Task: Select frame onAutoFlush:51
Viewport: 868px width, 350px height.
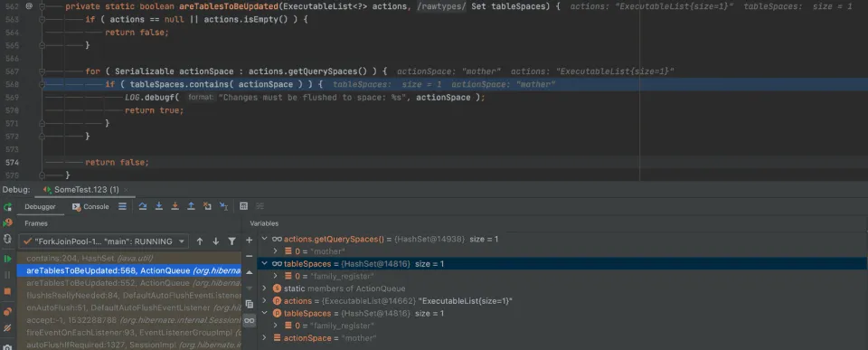Action: pos(129,307)
